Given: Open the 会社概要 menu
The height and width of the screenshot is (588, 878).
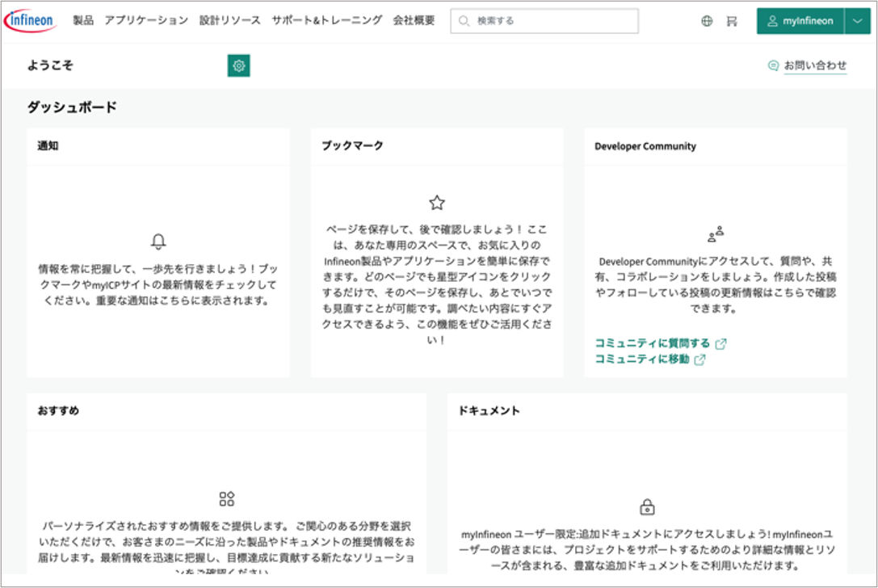Looking at the screenshot, I should [x=414, y=20].
